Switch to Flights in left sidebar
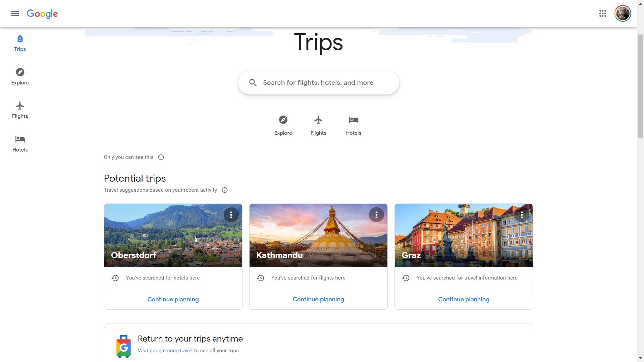644x362 pixels. click(20, 110)
